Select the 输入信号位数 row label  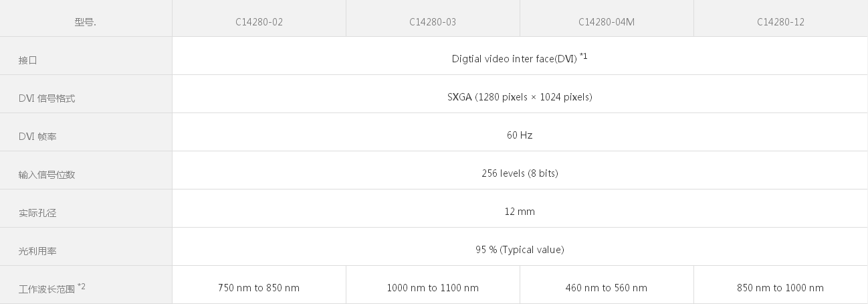point(47,175)
